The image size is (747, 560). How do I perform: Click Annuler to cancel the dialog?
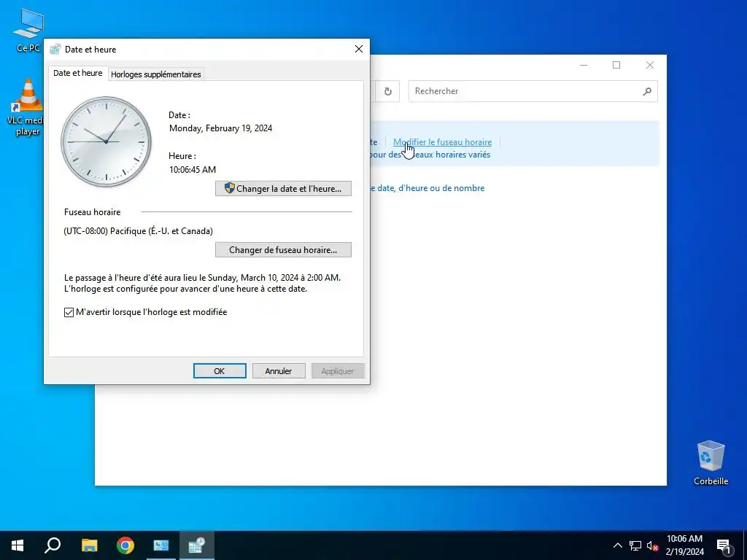coord(279,371)
